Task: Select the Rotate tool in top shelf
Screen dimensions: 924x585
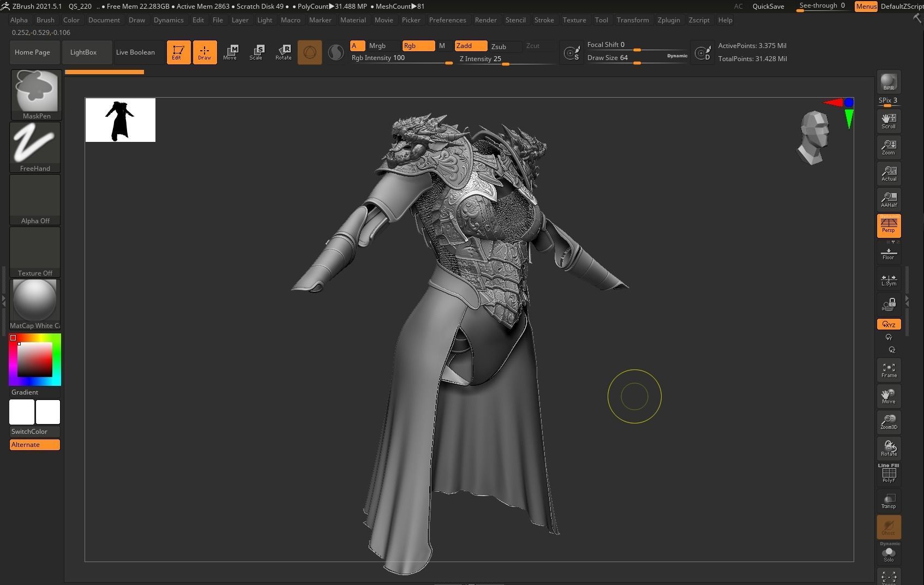Action: (x=283, y=52)
